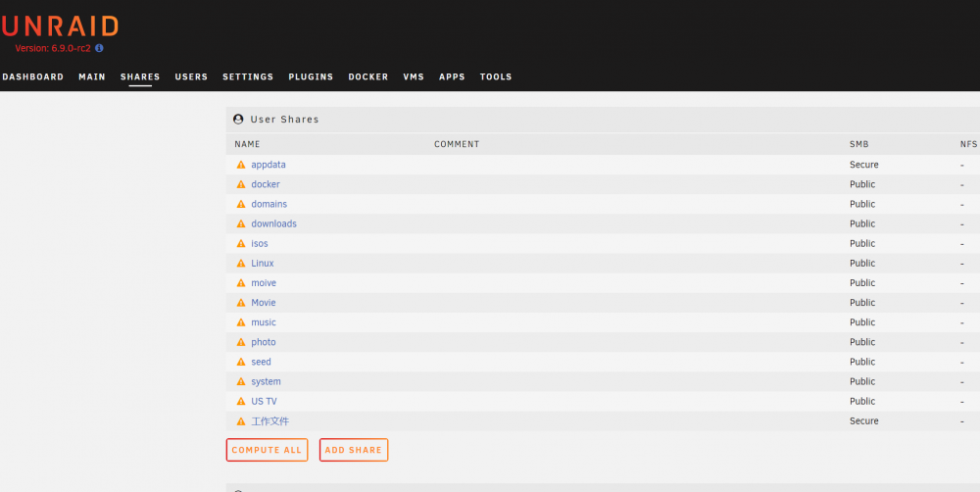Screen dimensions: 980x492
Task: Click the warning icon beside appdata
Action: pos(241,165)
